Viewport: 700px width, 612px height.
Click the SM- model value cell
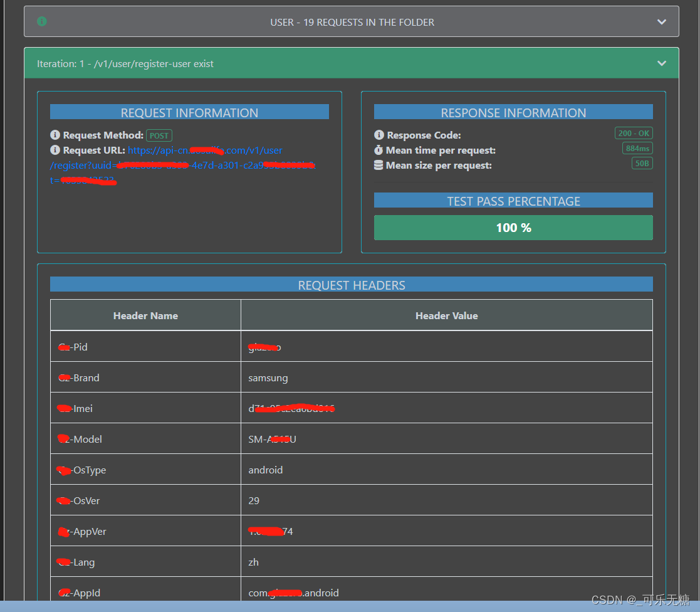(446, 439)
